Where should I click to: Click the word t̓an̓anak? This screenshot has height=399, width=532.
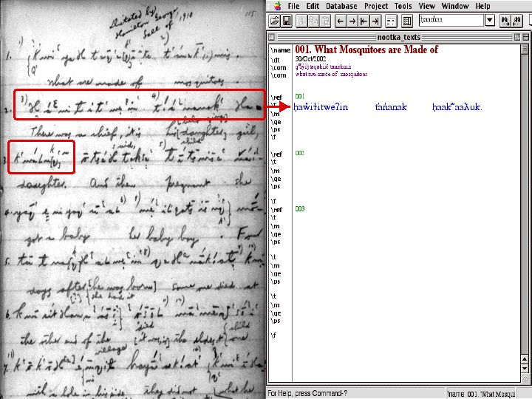click(391, 107)
